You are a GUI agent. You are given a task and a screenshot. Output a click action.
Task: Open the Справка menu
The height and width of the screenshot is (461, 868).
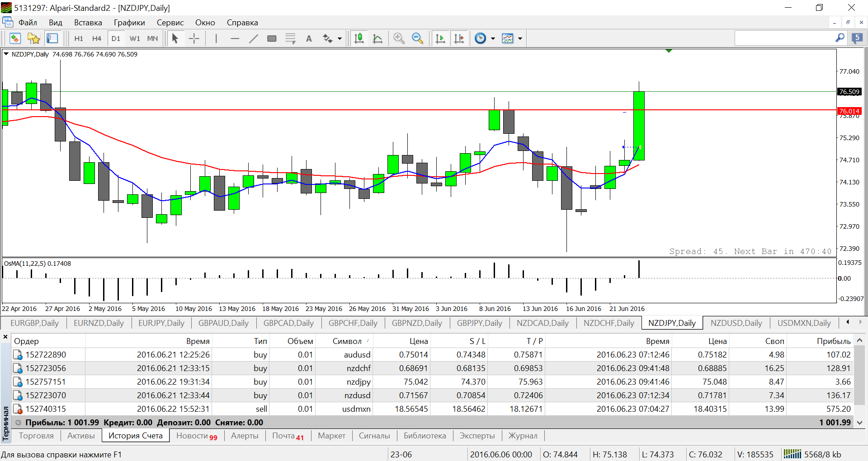tap(242, 23)
